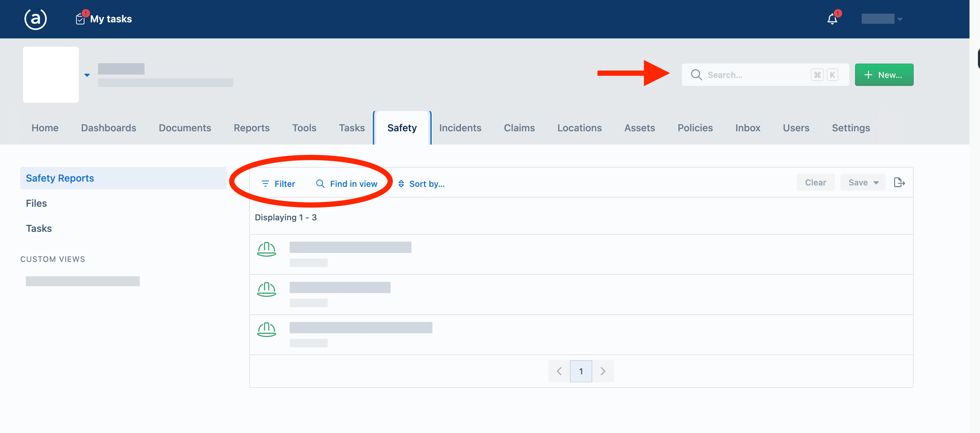Viewport: 980px width, 433px height.
Task: Switch to the Dashboards tab
Action: tap(109, 128)
